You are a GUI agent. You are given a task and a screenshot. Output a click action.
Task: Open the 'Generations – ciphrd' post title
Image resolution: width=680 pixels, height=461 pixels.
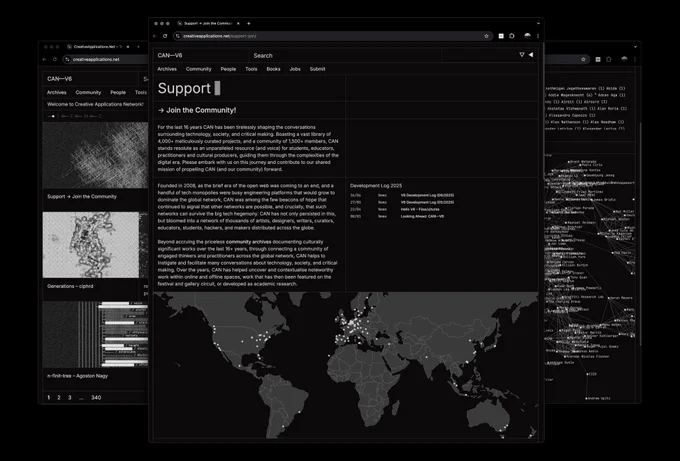tap(70, 286)
